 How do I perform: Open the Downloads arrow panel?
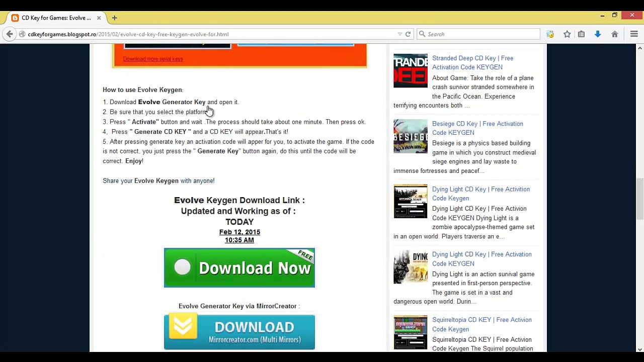[598, 34]
